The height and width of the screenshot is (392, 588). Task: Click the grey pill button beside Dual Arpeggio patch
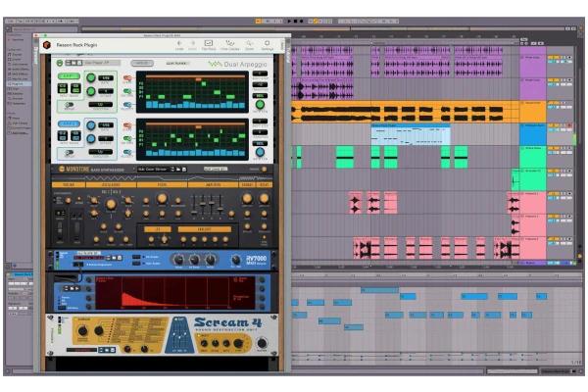point(142,63)
